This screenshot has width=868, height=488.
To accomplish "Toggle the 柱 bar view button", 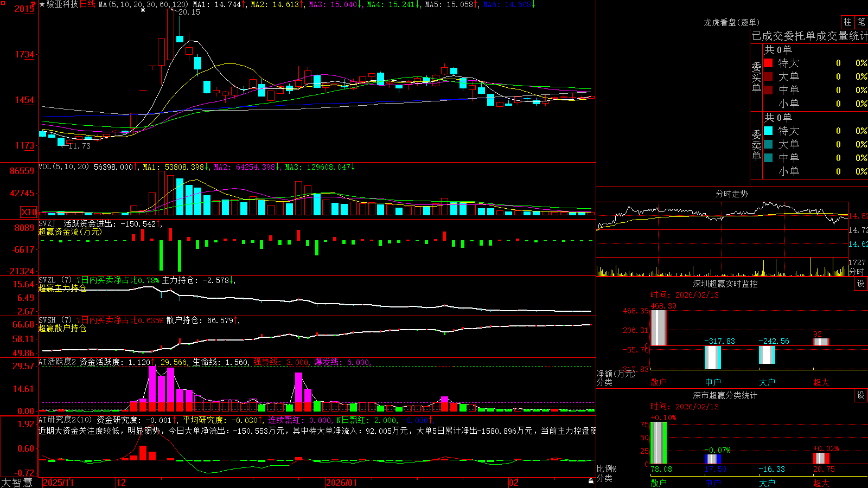I will click(847, 22).
